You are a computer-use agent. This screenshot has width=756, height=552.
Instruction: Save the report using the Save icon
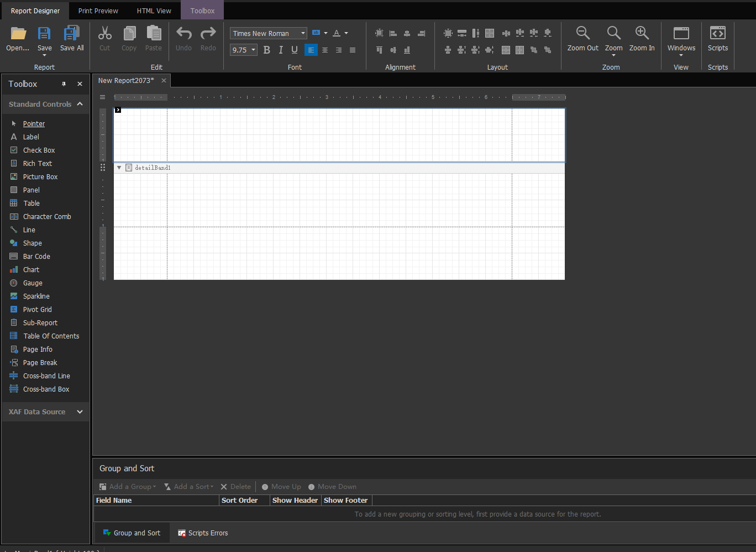click(44, 34)
